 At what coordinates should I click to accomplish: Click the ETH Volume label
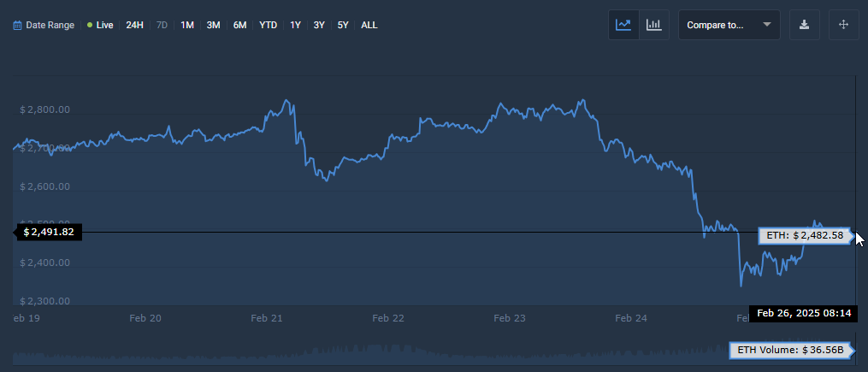tap(791, 350)
